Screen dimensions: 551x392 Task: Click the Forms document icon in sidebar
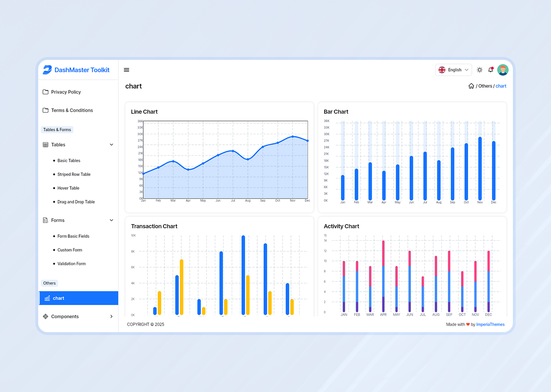click(x=46, y=220)
